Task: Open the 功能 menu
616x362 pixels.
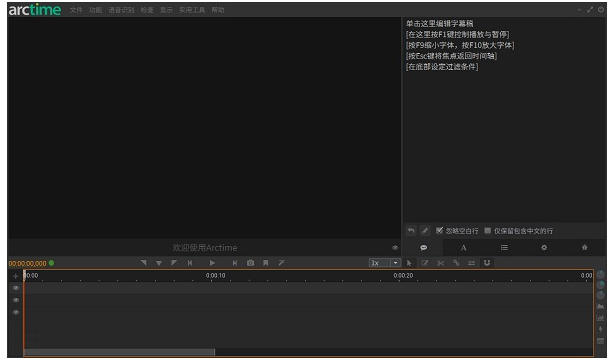Action: pyautogui.click(x=95, y=10)
